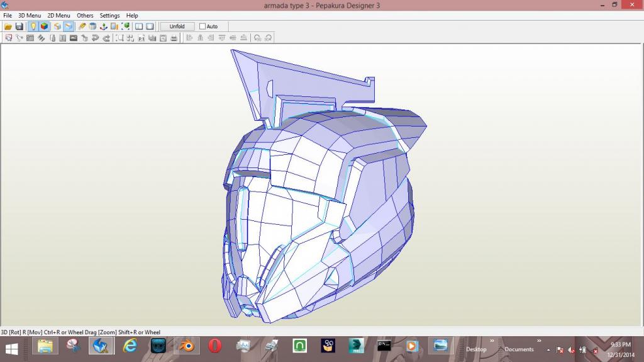The image size is (644, 362).
Task: Click the anchor icon in toolbar
Action: click(103, 26)
